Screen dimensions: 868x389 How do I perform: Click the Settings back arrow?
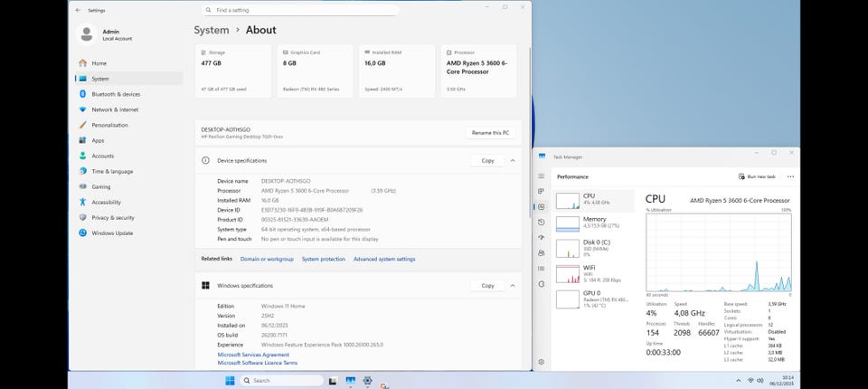78,10
